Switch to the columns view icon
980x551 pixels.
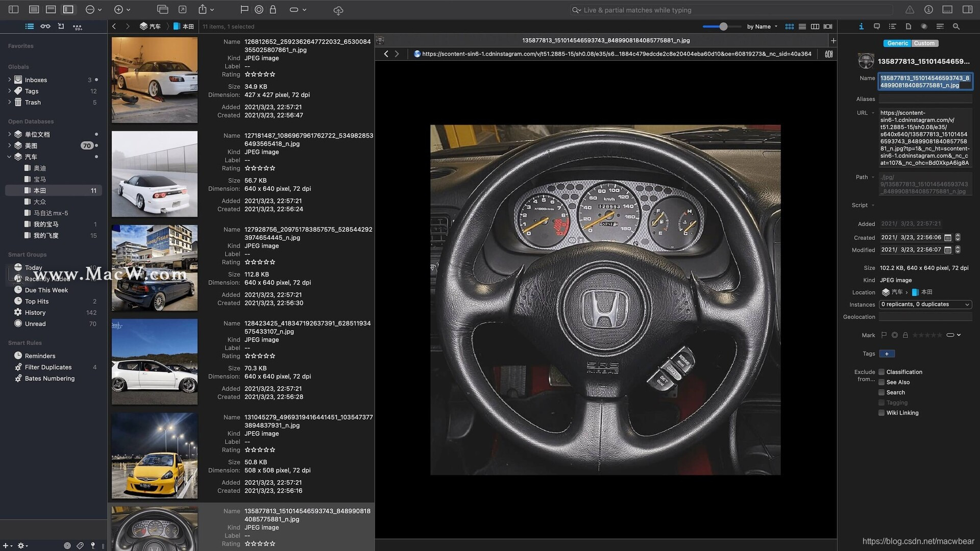(x=815, y=27)
